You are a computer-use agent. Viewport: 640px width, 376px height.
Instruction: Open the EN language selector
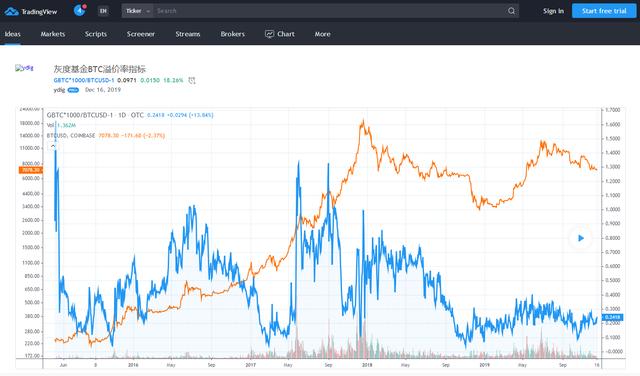coord(103,11)
